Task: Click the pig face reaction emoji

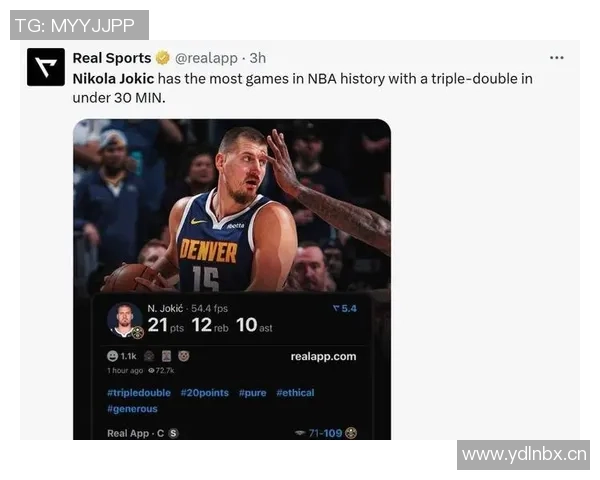Action: tap(184, 356)
